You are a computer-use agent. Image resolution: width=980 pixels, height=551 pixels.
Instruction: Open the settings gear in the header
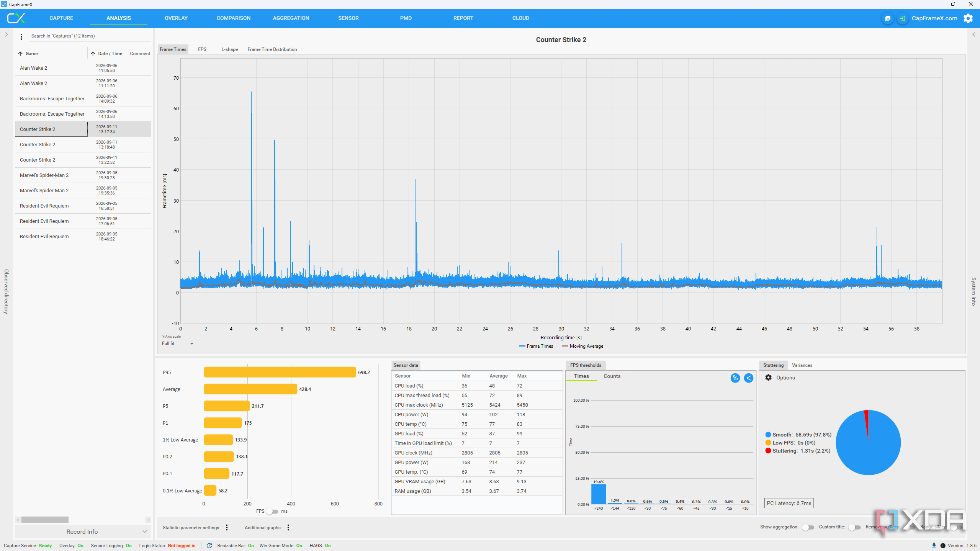[968, 18]
